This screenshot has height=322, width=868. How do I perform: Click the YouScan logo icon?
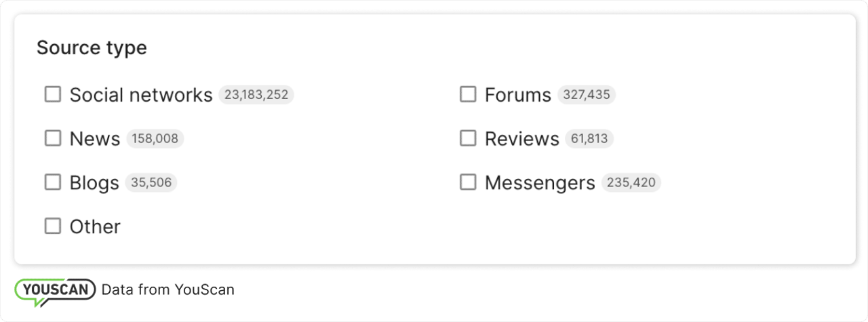(55, 291)
